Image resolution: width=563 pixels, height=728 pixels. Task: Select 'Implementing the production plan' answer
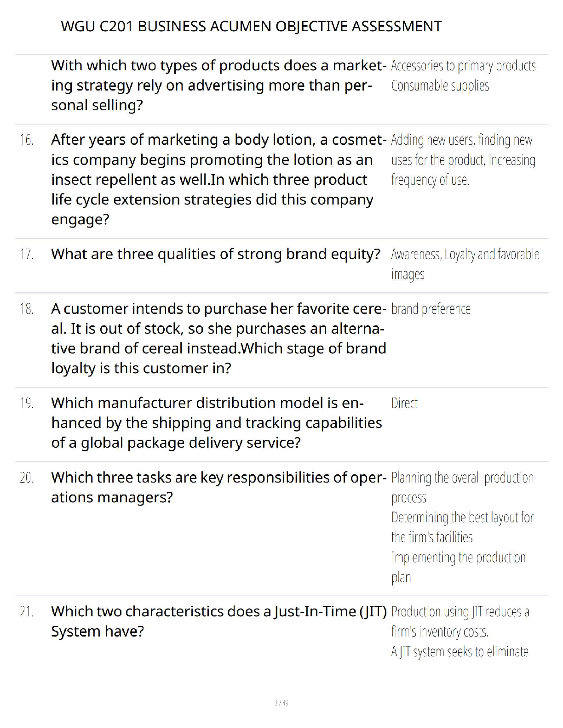pyautogui.click(x=458, y=567)
